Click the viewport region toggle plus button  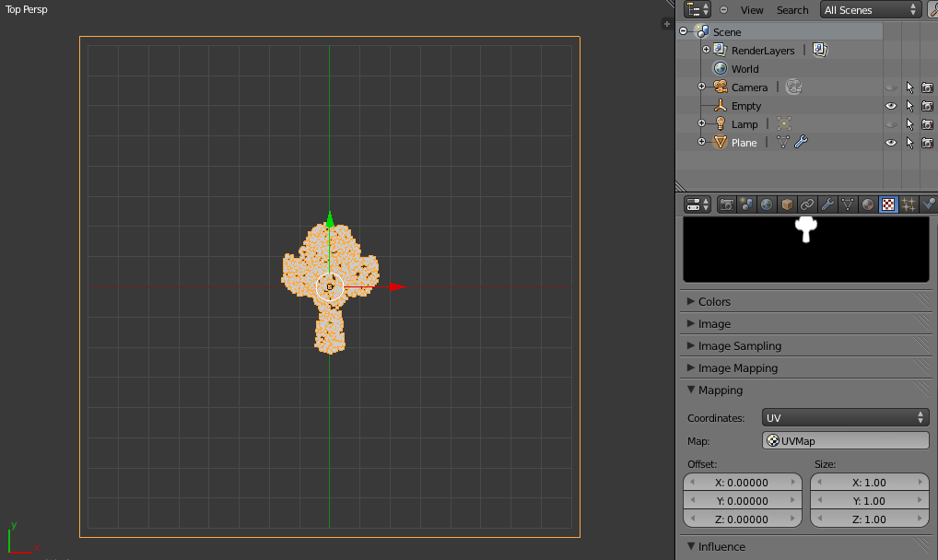(x=666, y=24)
